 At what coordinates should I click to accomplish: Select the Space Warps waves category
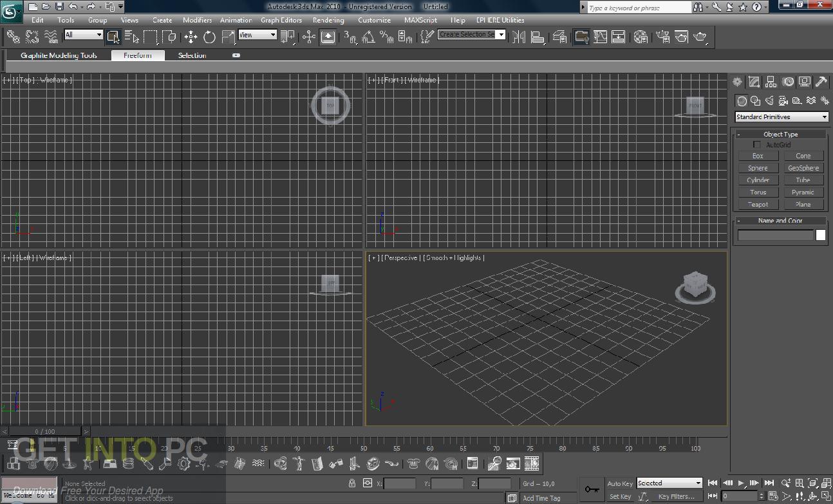(x=811, y=101)
